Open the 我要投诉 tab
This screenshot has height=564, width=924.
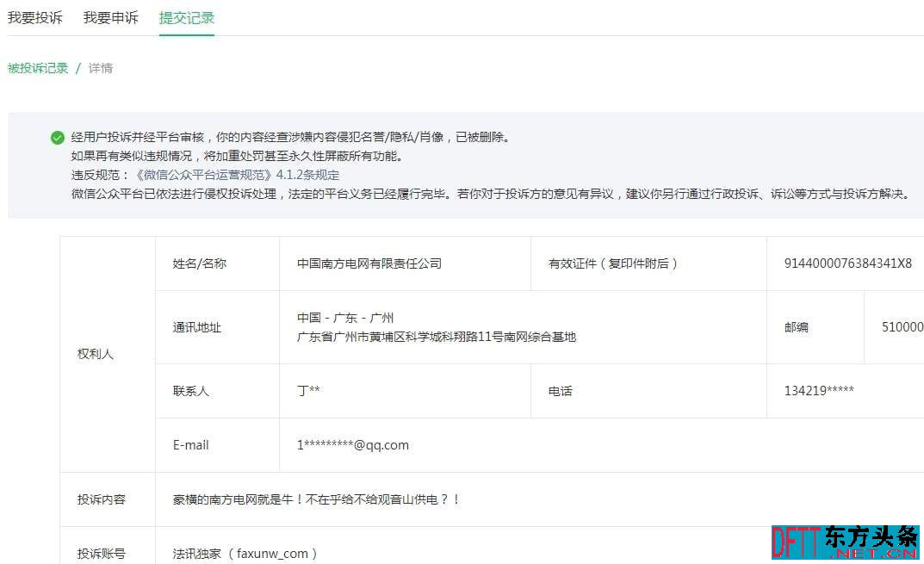34,18
